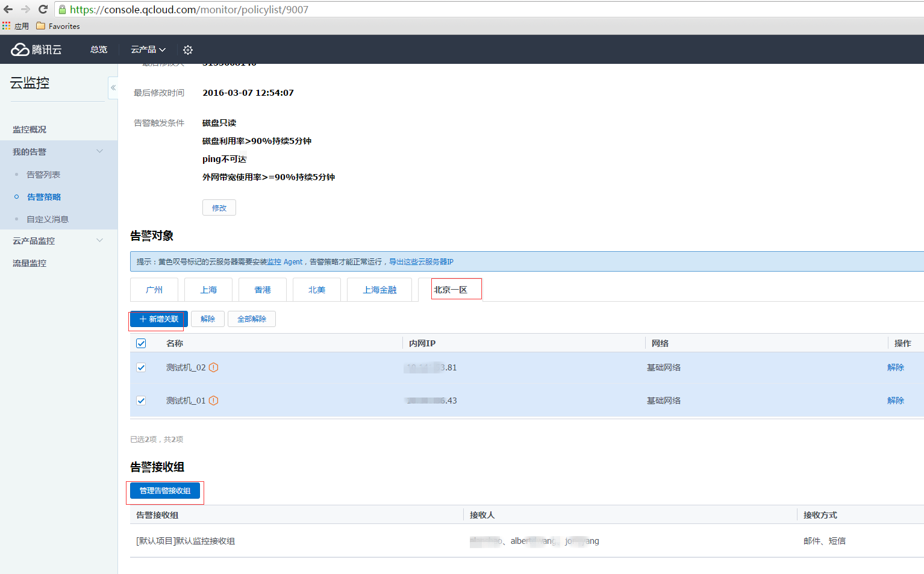Click the browser back arrow

pos(8,10)
